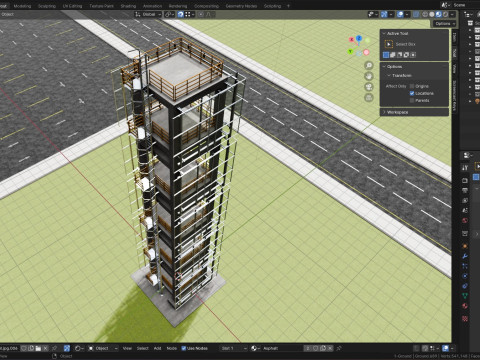Toggle the Use Nodes checkbox

pyautogui.click(x=184, y=348)
